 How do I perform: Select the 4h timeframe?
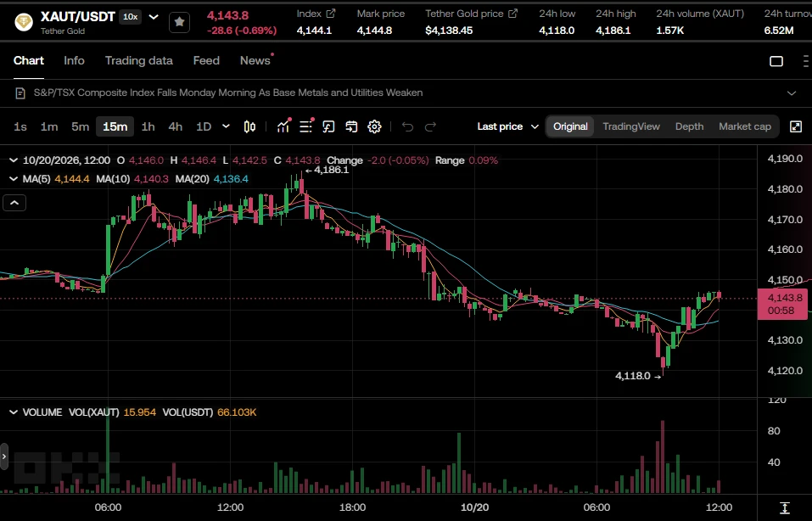(176, 126)
